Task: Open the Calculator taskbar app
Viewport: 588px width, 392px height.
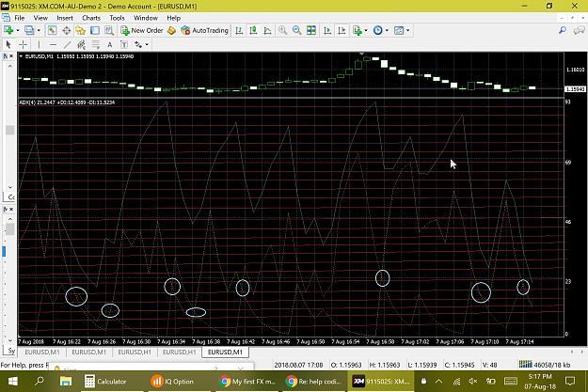Action: point(105,382)
